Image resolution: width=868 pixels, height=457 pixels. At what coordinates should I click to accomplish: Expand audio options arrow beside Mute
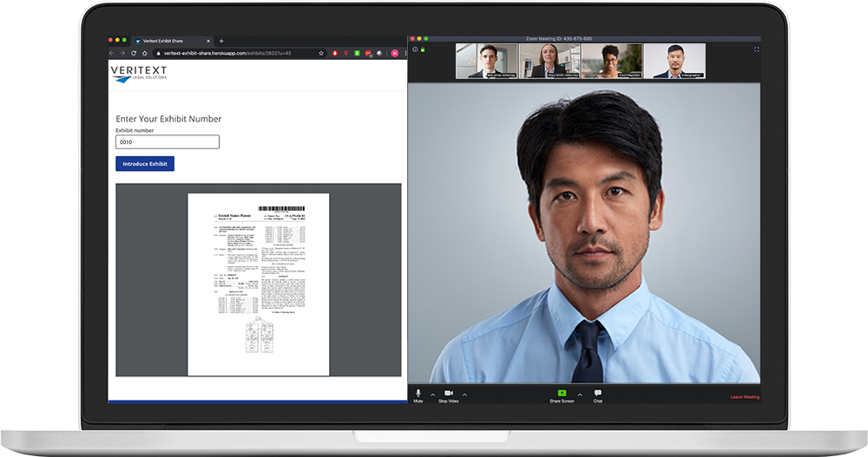[432, 395]
